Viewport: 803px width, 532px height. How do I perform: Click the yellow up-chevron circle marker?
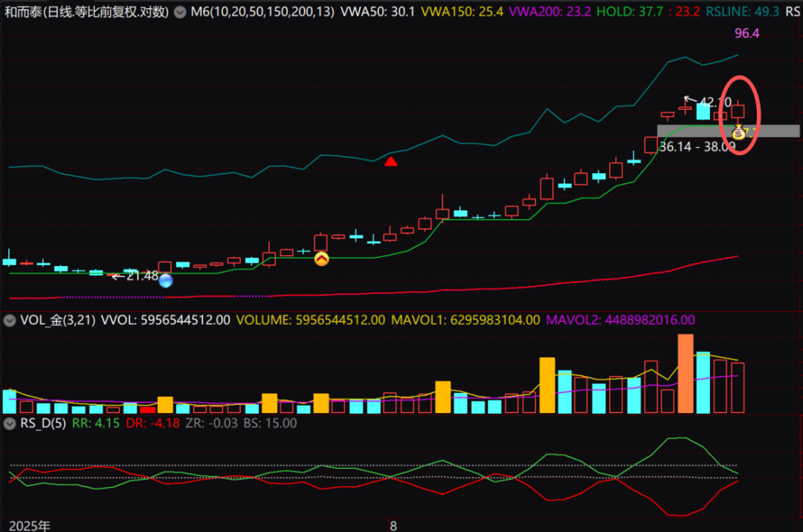(x=322, y=259)
